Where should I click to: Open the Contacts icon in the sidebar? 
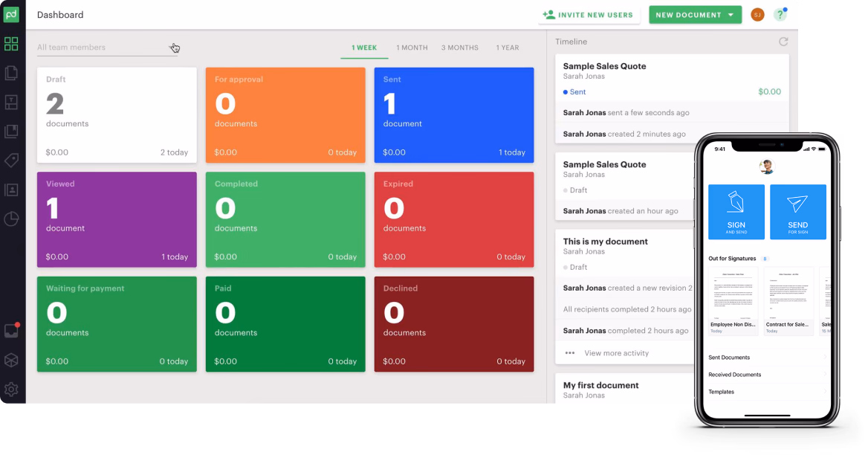(11, 190)
